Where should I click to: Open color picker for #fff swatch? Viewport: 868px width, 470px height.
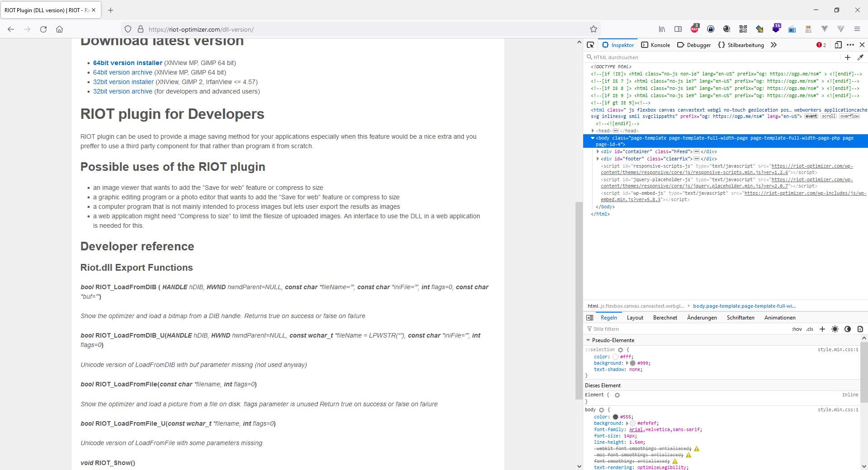pos(615,357)
